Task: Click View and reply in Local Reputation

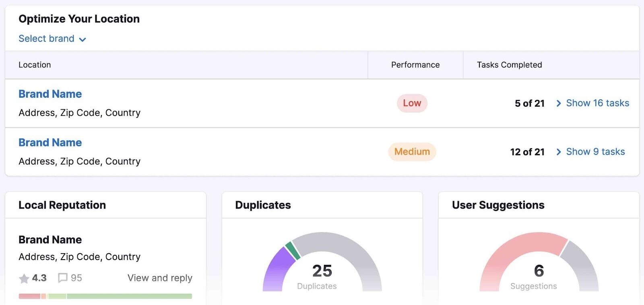Action: (160, 278)
